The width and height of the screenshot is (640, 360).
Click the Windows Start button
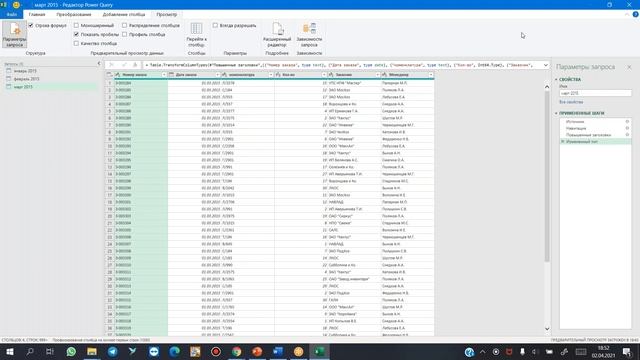click(x=9, y=351)
